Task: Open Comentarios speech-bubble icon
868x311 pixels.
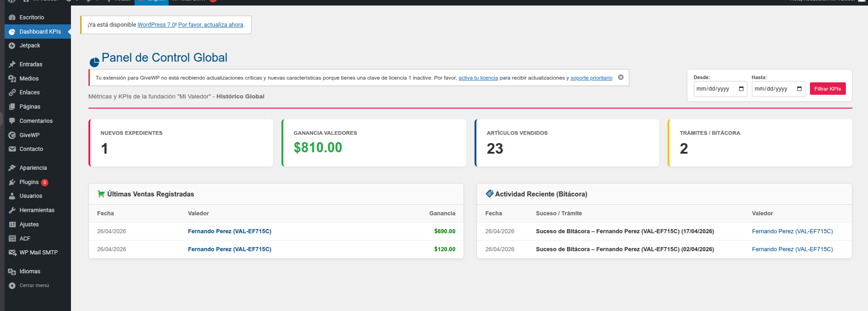Action: point(12,121)
